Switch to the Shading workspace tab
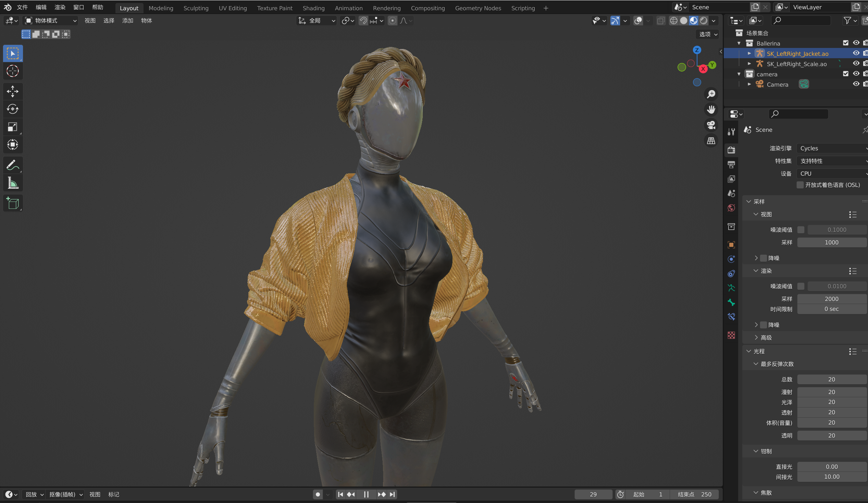Image resolution: width=868 pixels, height=503 pixels. tap(313, 8)
